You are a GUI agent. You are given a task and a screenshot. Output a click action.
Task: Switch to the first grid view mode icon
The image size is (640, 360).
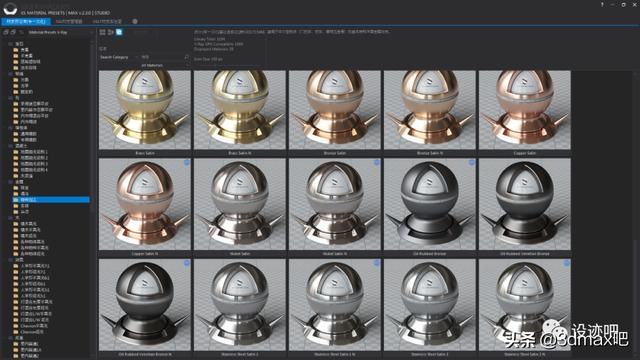102,32
